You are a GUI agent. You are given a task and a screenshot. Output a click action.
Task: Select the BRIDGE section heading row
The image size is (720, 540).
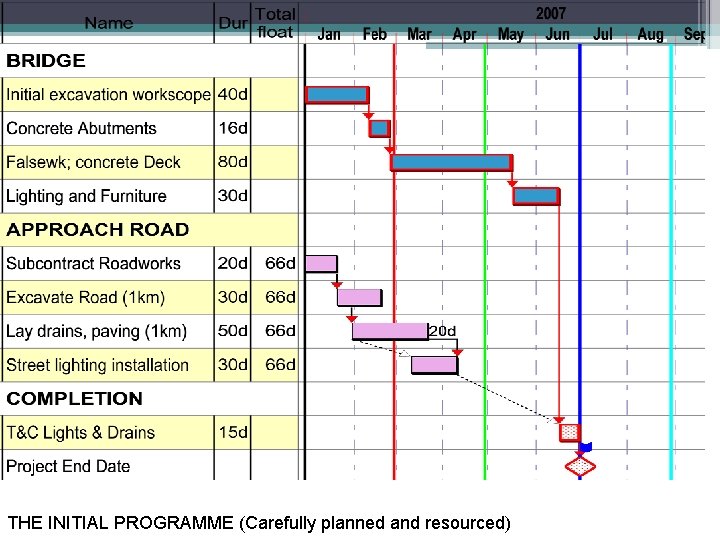149,61
